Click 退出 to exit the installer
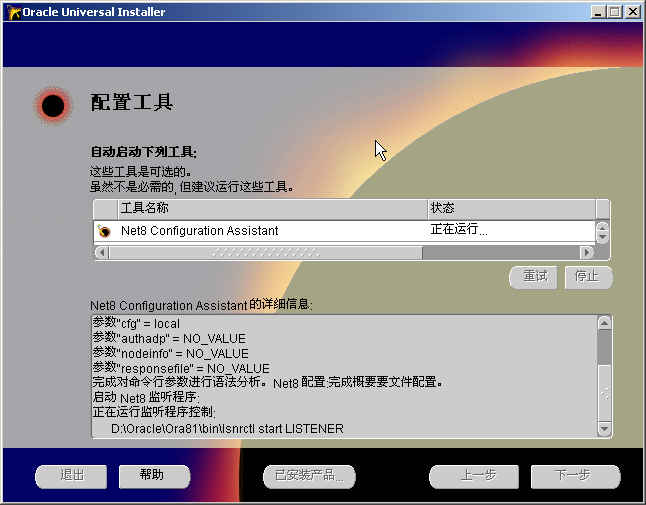The image size is (646, 505). (71, 477)
